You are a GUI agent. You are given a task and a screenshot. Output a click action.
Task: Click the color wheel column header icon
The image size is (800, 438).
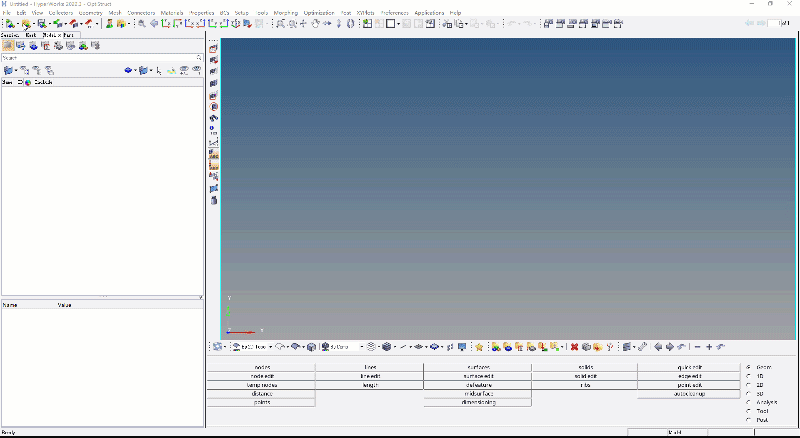pyautogui.click(x=28, y=82)
